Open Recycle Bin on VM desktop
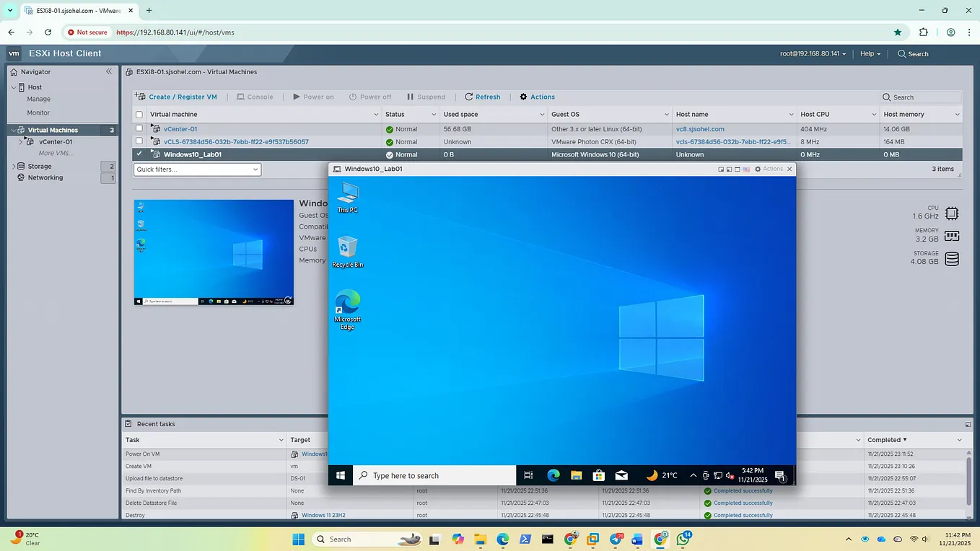This screenshot has height=551, width=980. tap(348, 252)
